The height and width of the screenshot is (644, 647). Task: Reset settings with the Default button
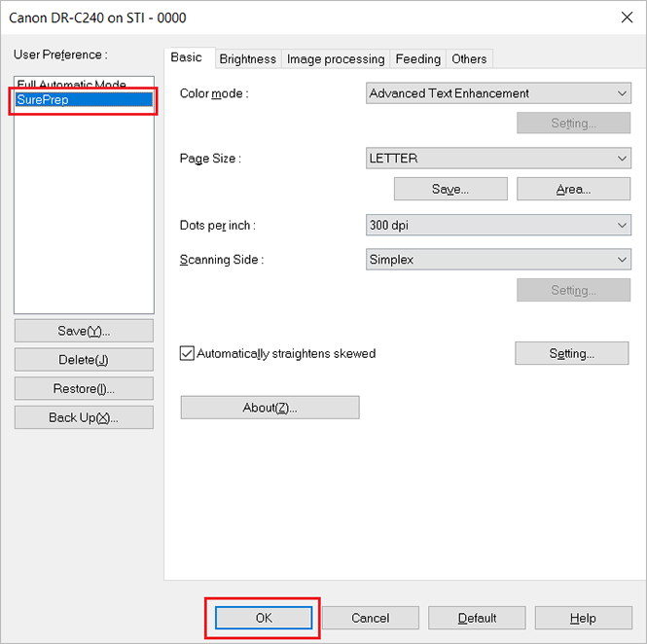pos(477,618)
